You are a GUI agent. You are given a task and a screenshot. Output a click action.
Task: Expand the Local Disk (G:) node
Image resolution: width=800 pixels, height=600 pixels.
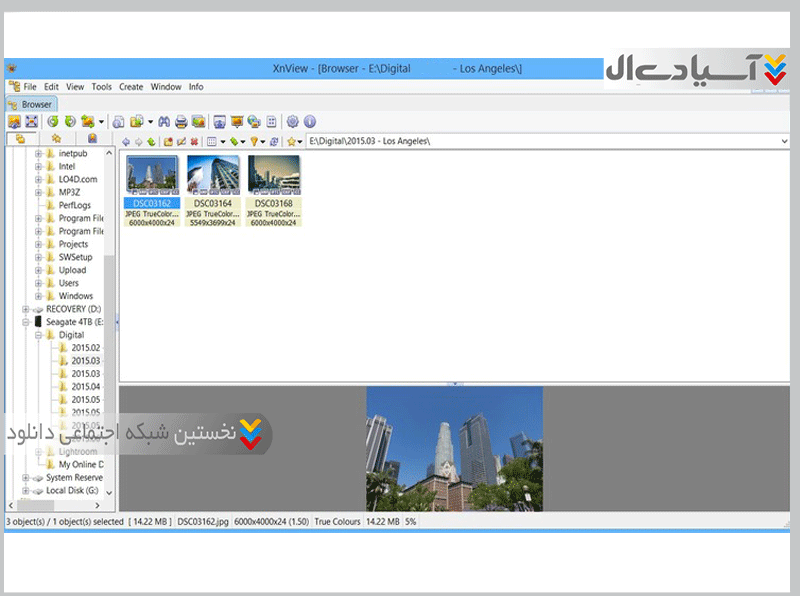pyautogui.click(x=26, y=491)
